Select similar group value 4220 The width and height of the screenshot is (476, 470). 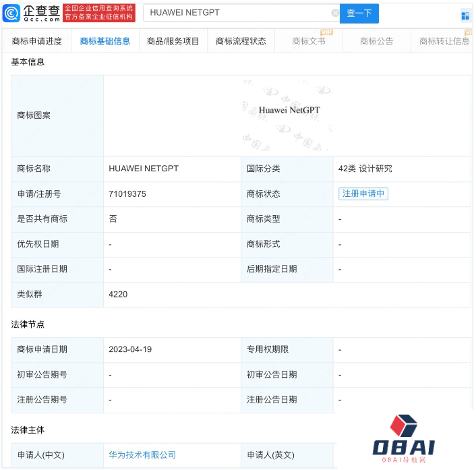point(118,294)
